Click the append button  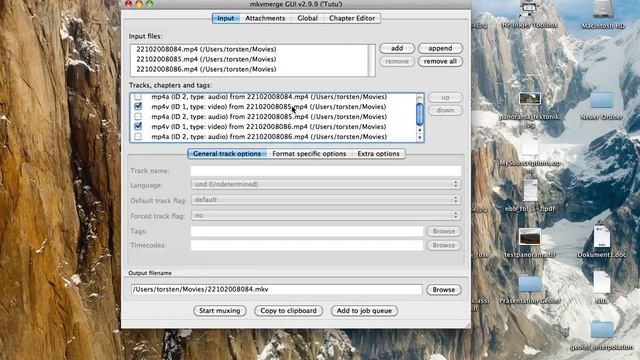[440, 48]
